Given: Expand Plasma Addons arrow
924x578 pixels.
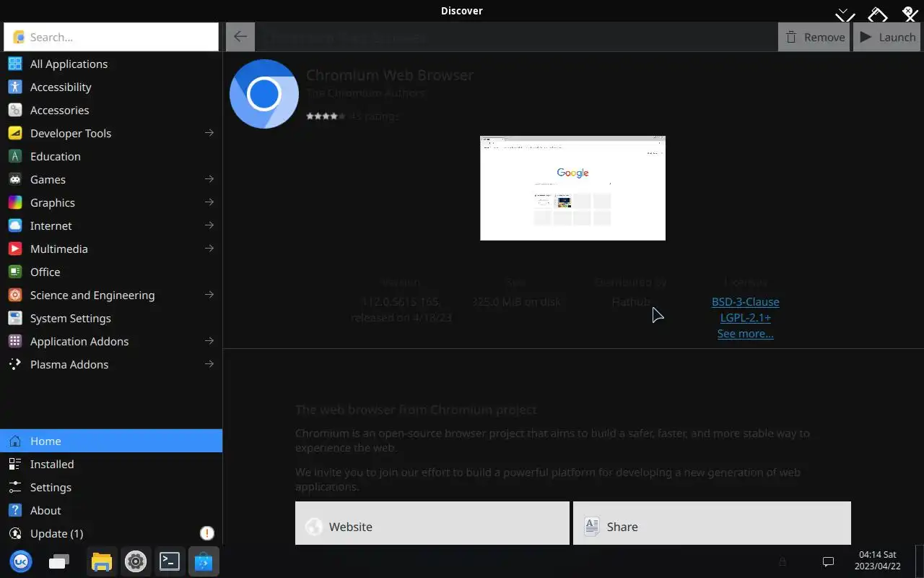Looking at the screenshot, I should pyautogui.click(x=209, y=364).
